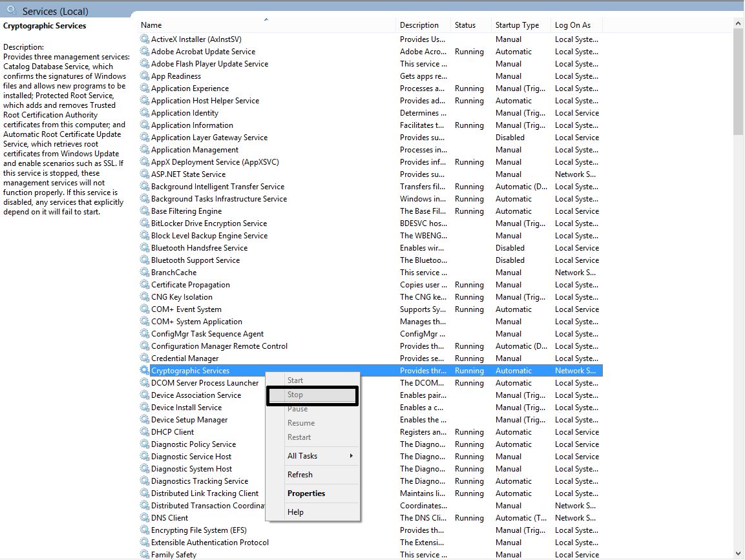The width and height of the screenshot is (745, 560).
Task: Sort services by the Name column
Action: click(266, 25)
